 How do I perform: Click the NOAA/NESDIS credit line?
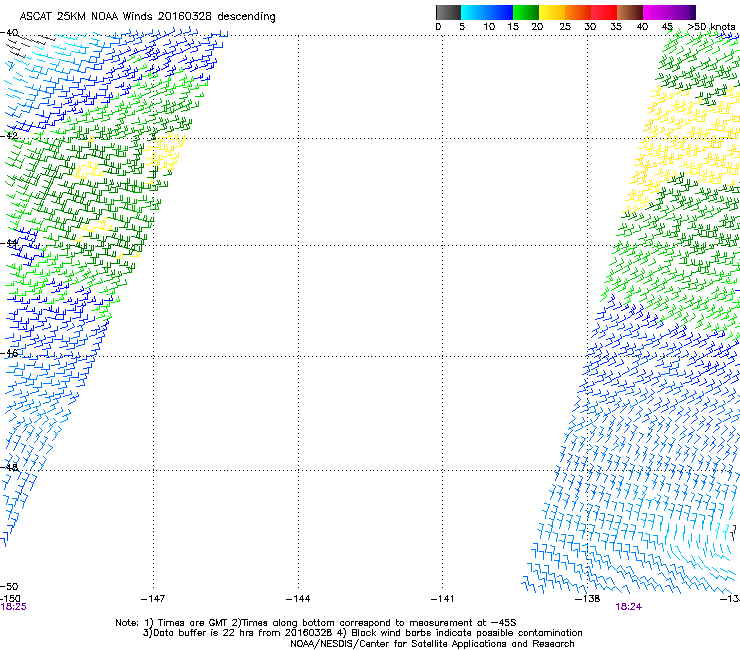[432, 644]
